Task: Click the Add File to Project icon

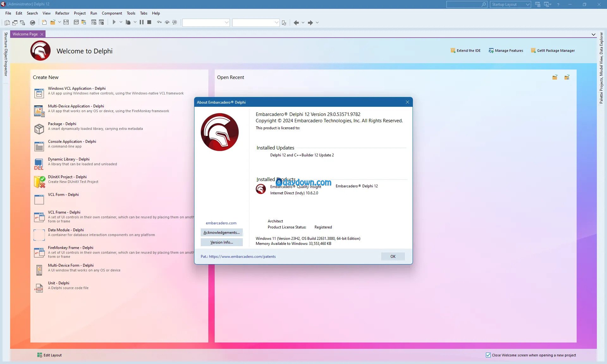Action: pos(94,22)
